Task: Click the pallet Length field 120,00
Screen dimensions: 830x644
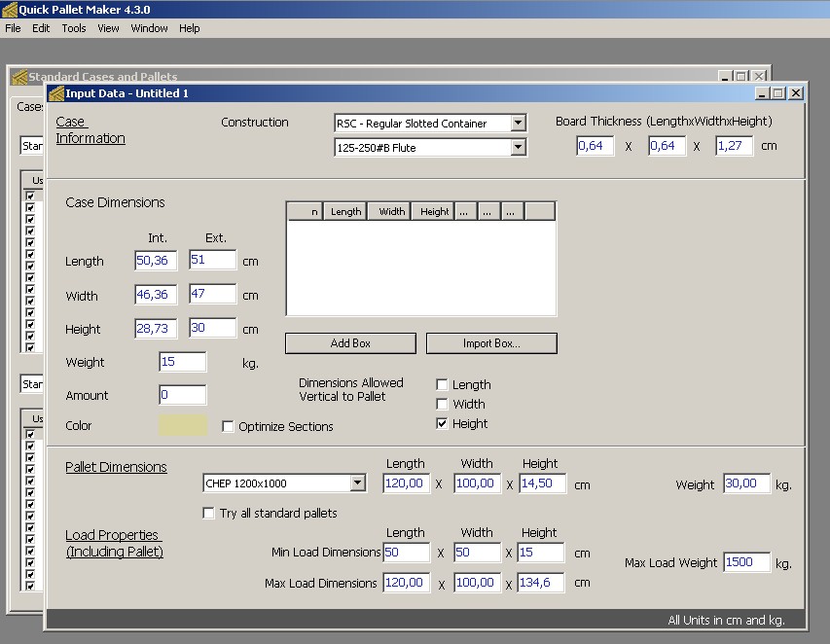Action: 407,483
